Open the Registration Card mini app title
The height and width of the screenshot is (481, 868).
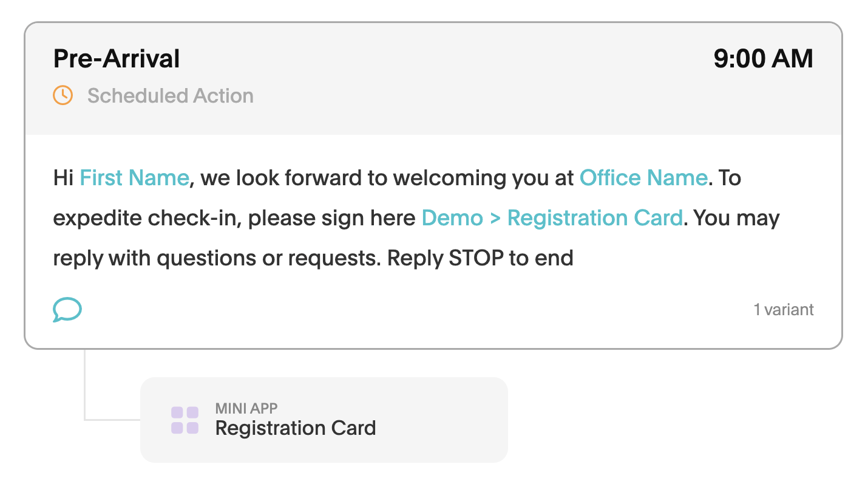296,428
